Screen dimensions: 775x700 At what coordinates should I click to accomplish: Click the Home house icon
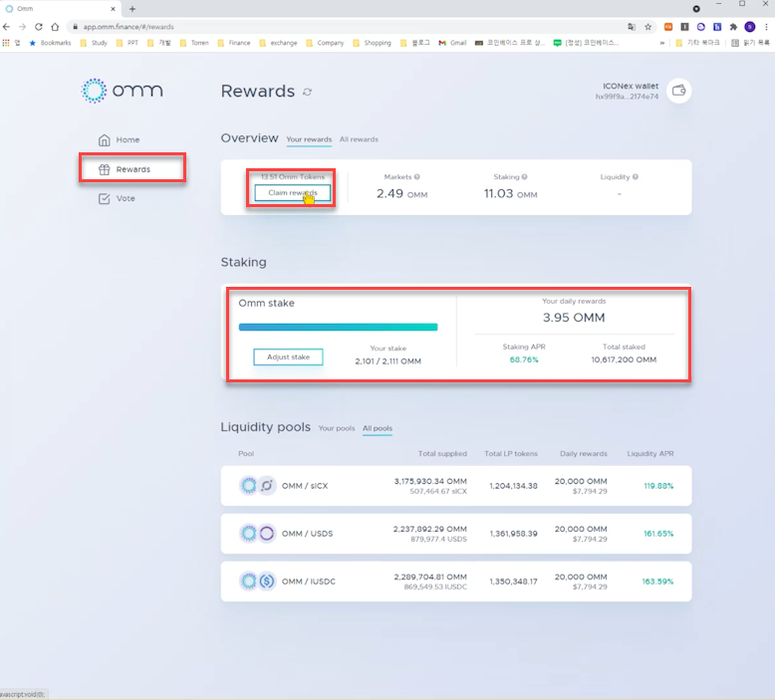104,140
